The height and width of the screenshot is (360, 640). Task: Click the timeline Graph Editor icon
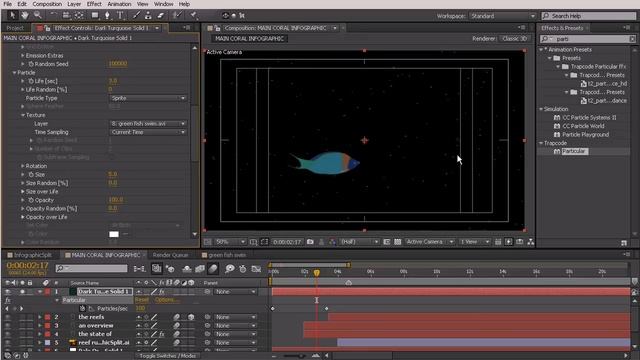256,269
